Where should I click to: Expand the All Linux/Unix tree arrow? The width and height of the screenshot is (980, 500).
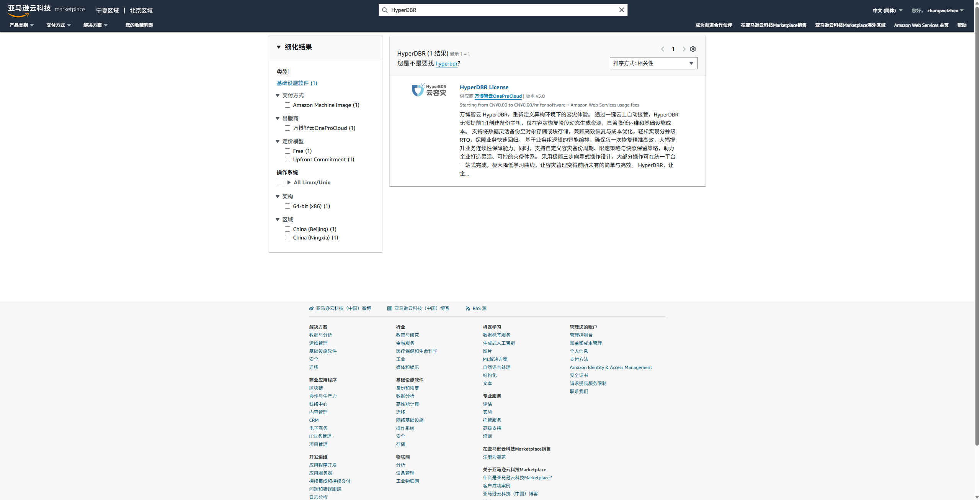(289, 182)
